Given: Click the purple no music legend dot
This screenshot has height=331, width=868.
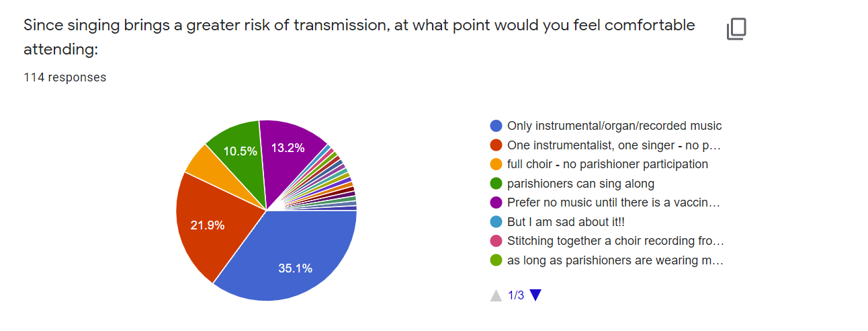Looking at the screenshot, I should (x=496, y=203).
